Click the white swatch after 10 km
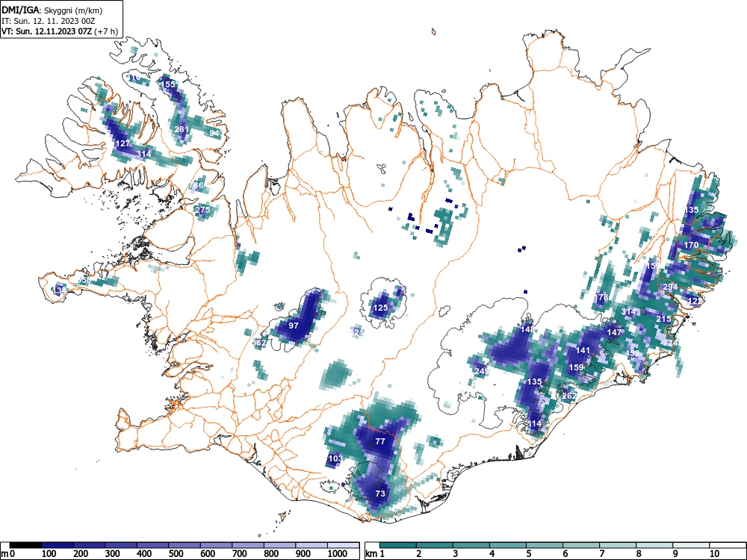Viewport: 747px width, 560px height. (728, 545)
